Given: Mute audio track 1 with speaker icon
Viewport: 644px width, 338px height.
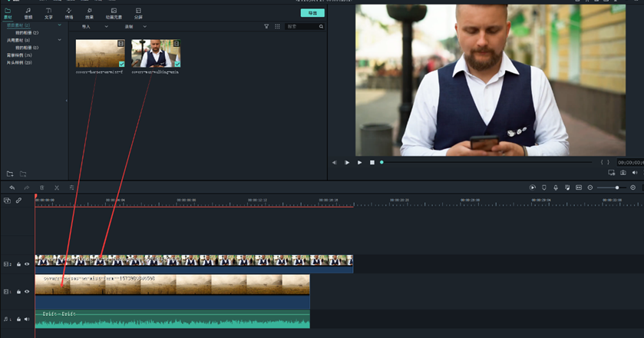Looking at the screenshot, I should (x=27, y=319).
